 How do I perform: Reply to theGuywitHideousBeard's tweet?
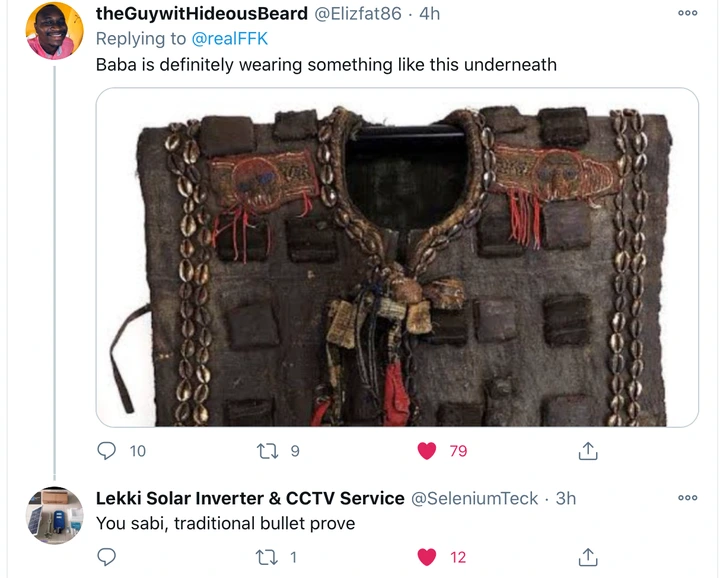107,451
